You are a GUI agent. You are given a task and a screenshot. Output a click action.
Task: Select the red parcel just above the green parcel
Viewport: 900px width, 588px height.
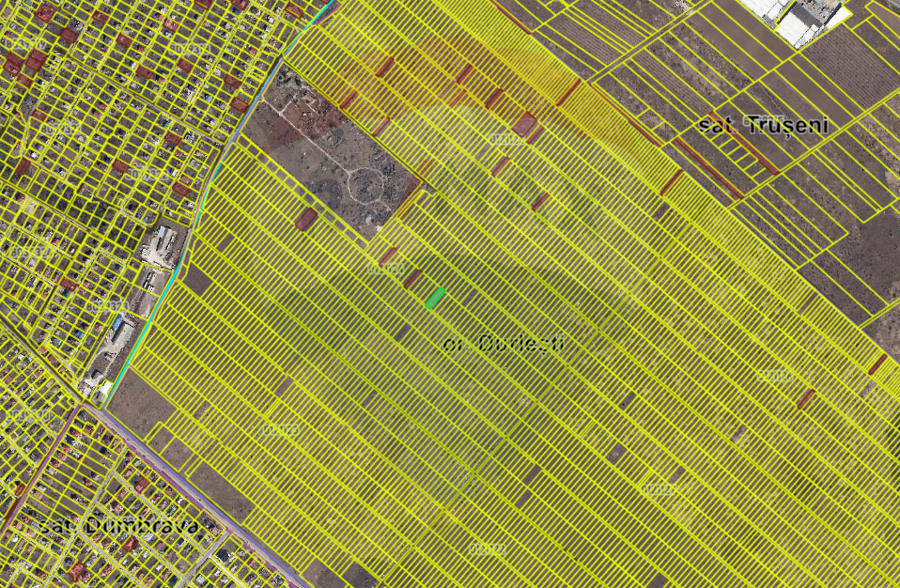pos(412,278)
